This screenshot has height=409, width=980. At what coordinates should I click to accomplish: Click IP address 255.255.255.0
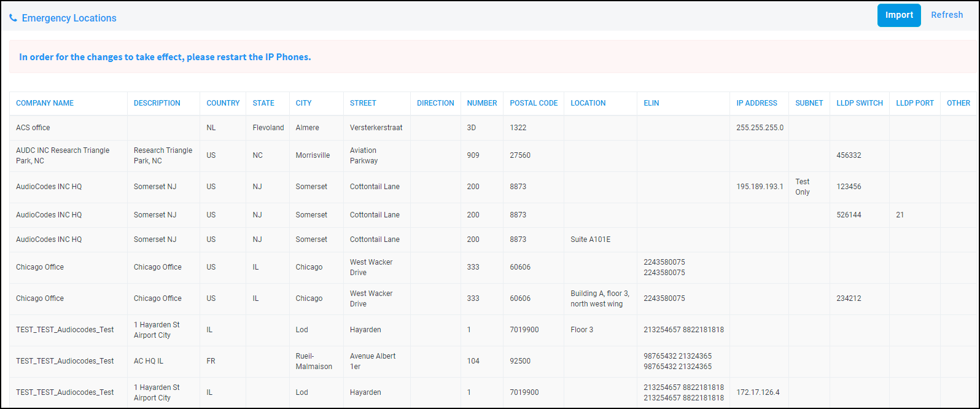(x=760, y=128)
